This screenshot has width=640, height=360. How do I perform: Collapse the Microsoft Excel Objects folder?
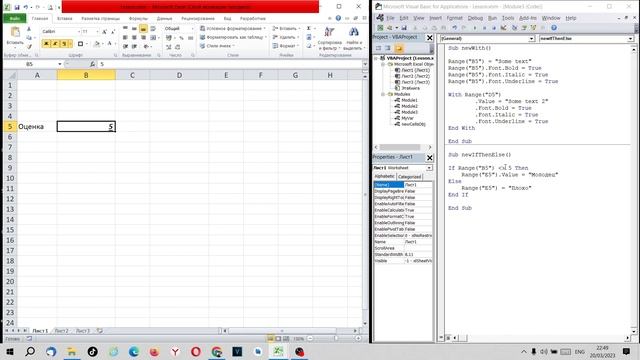click(383, 64)
